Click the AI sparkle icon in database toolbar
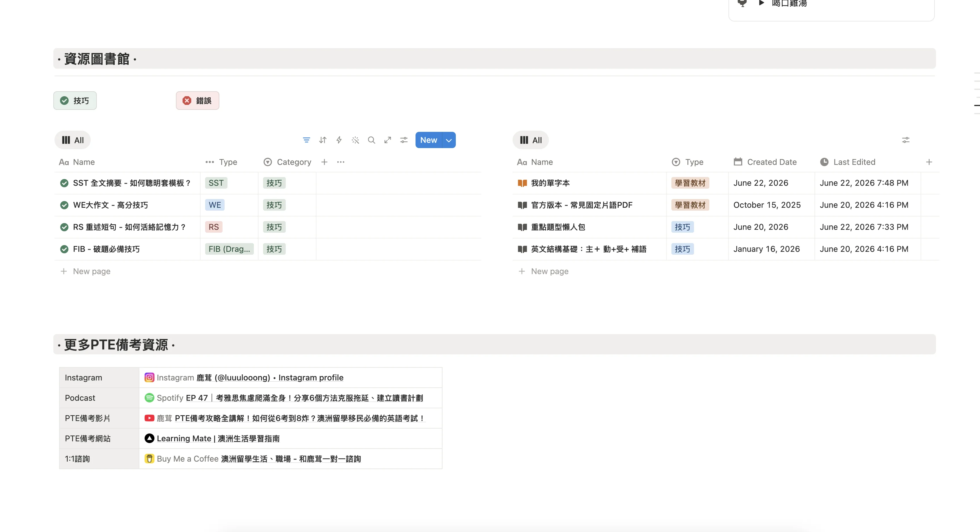This screenshot has width=980, height=532. (355, 140)
